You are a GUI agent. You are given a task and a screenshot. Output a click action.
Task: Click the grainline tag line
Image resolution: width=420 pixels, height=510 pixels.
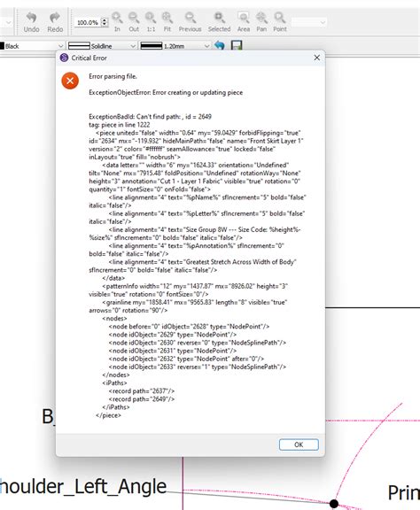tap(188, 306)
